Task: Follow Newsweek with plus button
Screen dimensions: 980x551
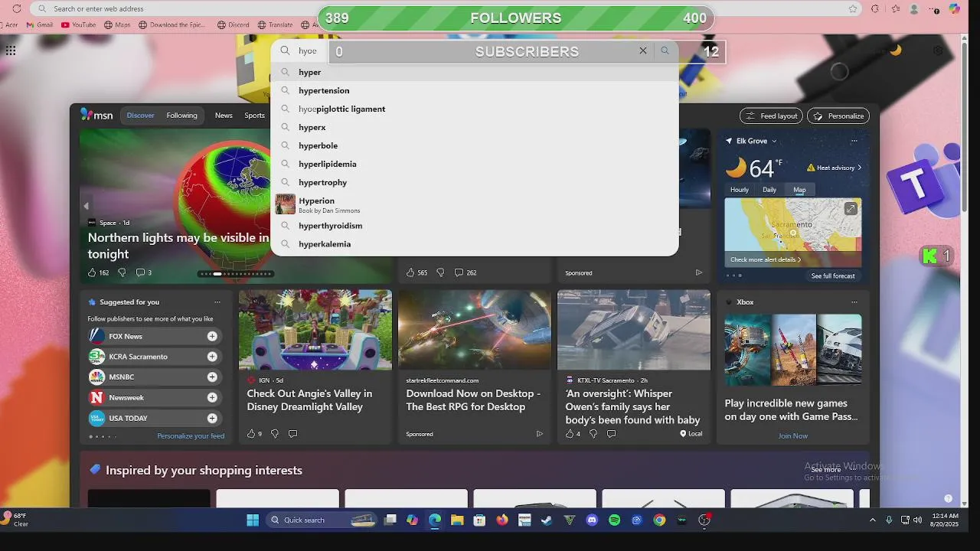Action: coord(212,398)
